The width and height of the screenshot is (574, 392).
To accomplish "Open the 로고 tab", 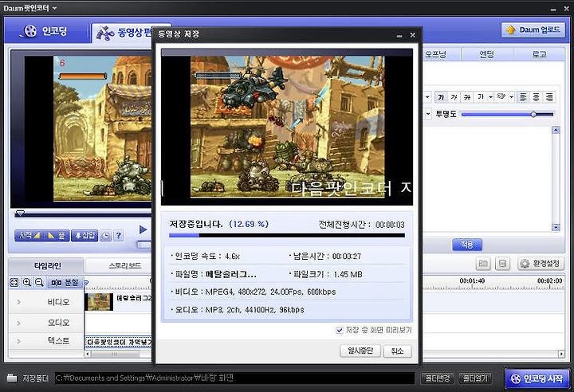I will pos(539,54).
